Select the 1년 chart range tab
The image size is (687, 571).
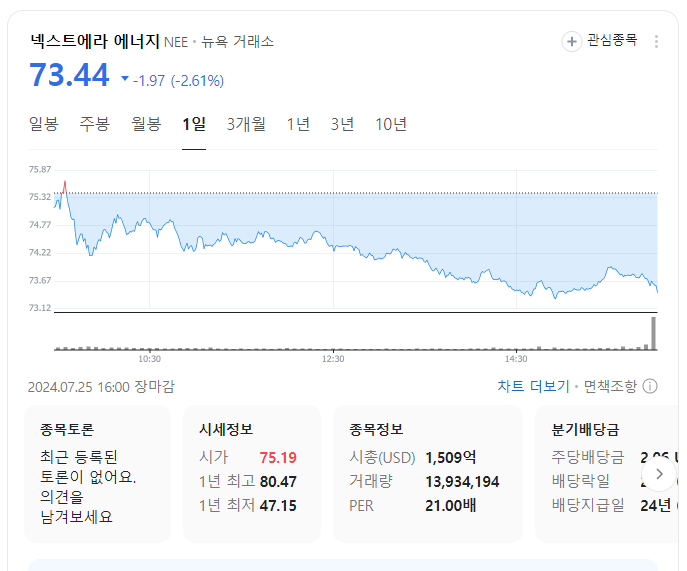298,124
